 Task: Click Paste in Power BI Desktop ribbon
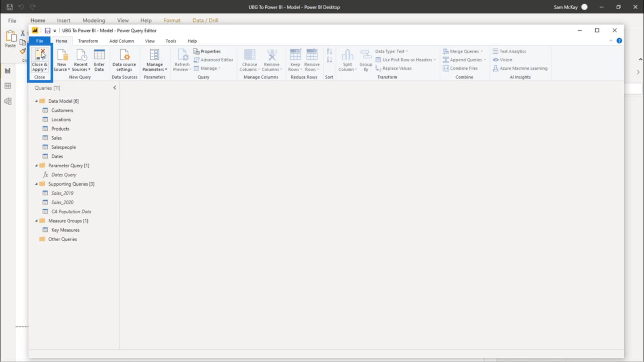tap(10, 39)
